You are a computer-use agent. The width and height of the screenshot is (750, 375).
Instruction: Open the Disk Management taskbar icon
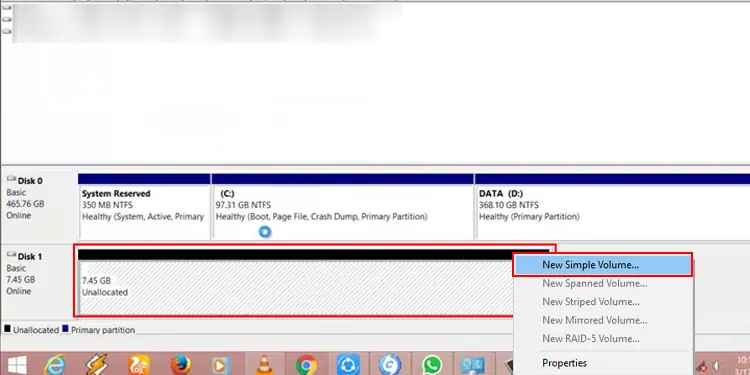coord(473,366)
